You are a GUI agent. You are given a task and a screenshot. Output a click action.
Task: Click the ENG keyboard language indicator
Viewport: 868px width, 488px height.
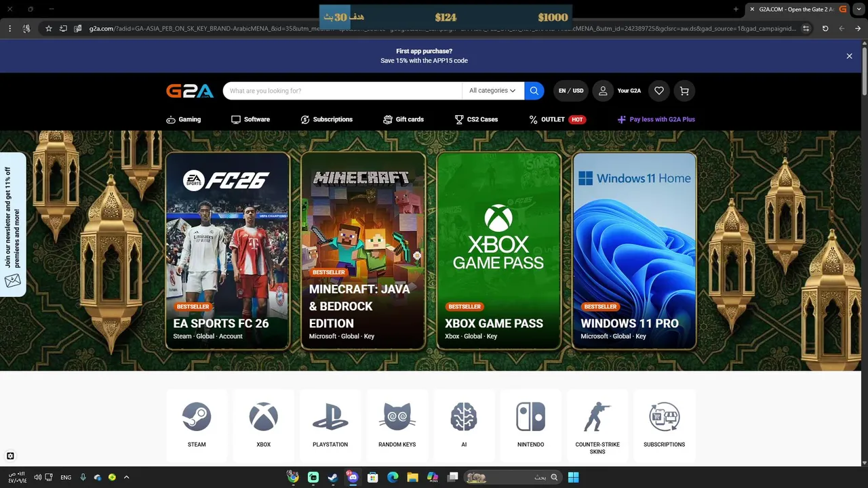66,477
